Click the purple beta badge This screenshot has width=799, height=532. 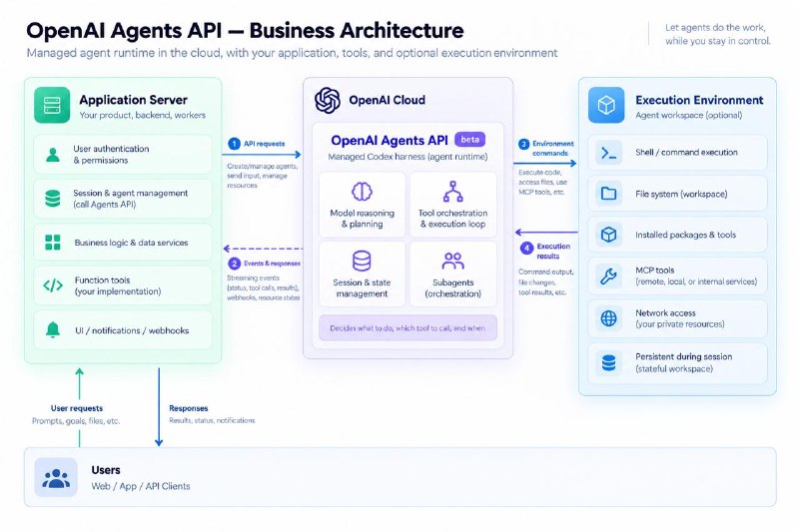(x=469, y=140)
